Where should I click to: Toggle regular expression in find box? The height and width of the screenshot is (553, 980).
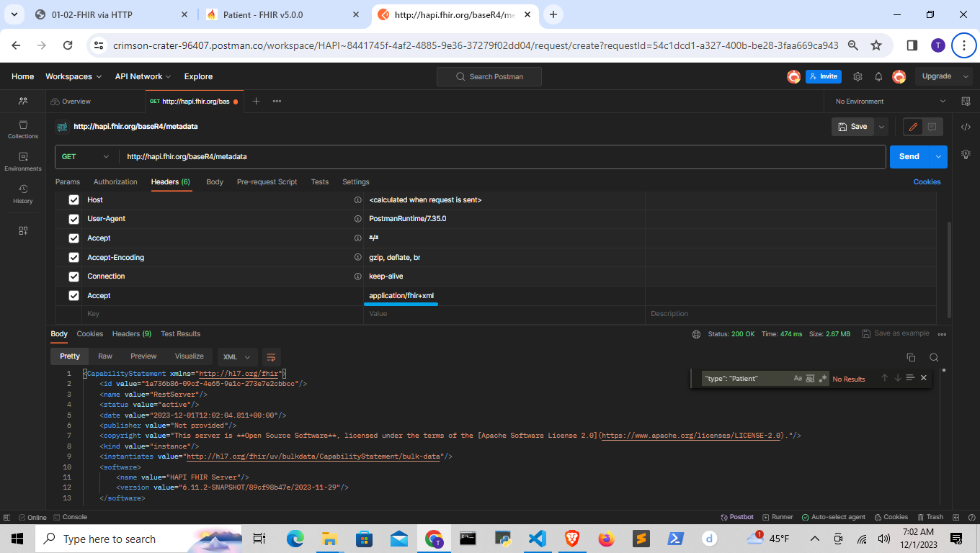[x=822, y=378]
